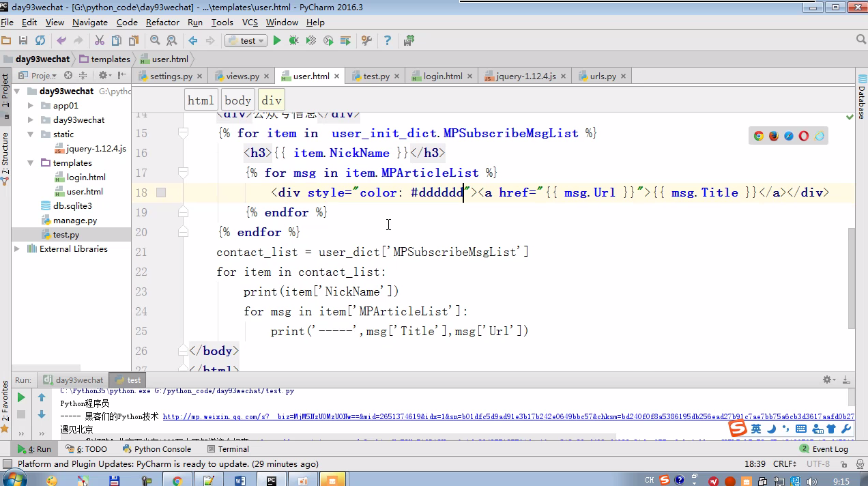The height and width of the screenshot is (486, 868).
Task: Click the scroll-from-source target icon in Project panel
Action: [x=68, y=76]
